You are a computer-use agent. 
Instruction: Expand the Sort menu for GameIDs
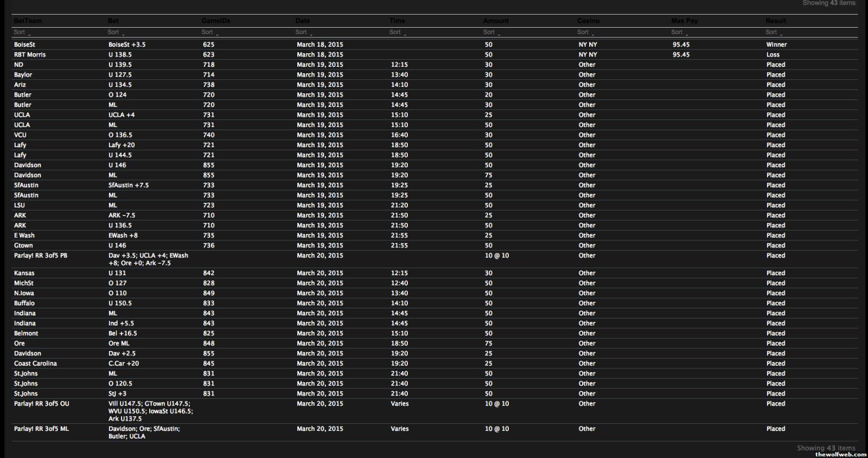[x=209, y=33]
